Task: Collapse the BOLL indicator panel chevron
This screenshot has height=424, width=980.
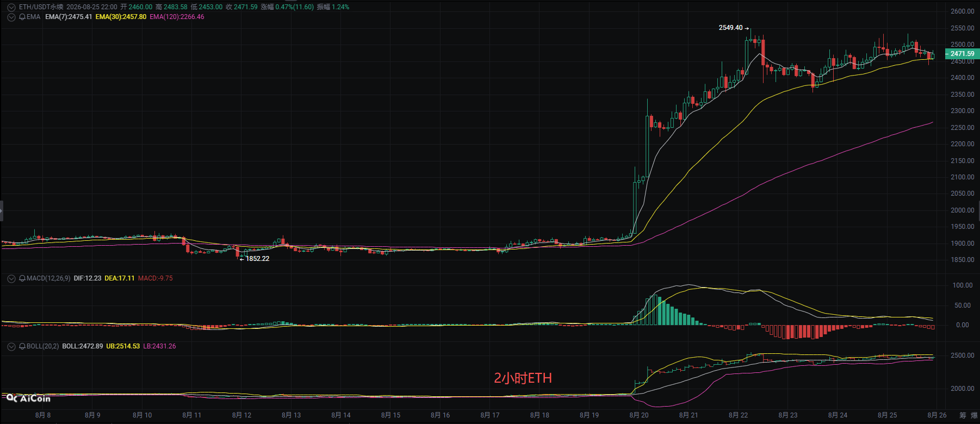Action: tap(11, 346)
